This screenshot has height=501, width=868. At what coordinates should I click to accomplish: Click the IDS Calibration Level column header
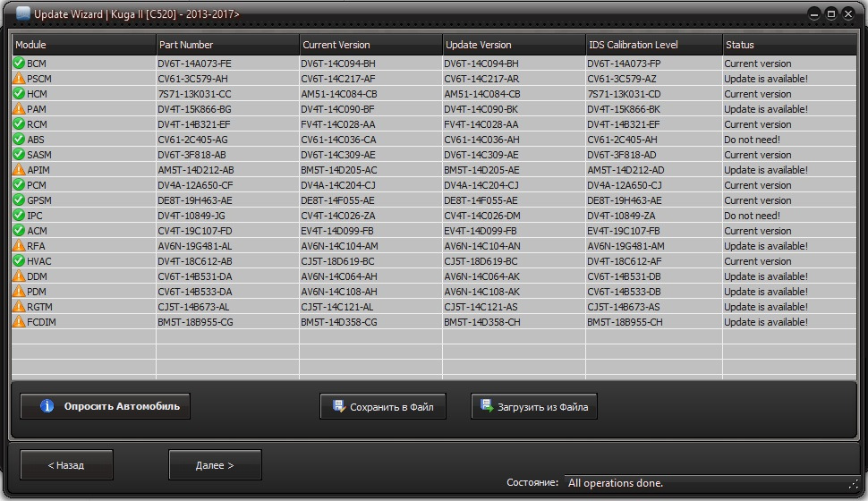(x=654, y=45)
